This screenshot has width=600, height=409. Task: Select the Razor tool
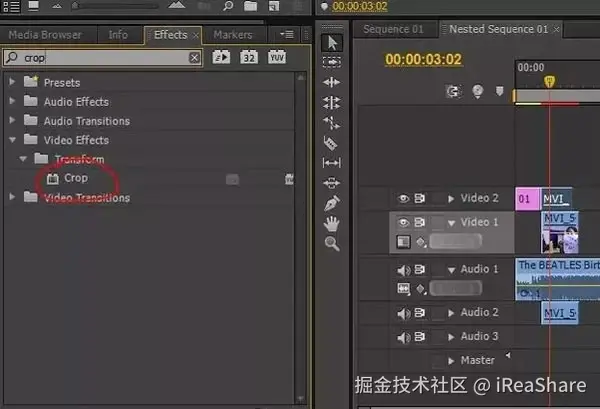tap(331, 143)
